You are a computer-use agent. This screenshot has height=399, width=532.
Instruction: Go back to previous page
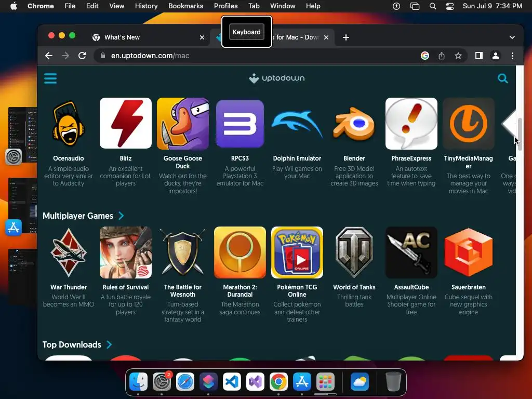[49, 56]
